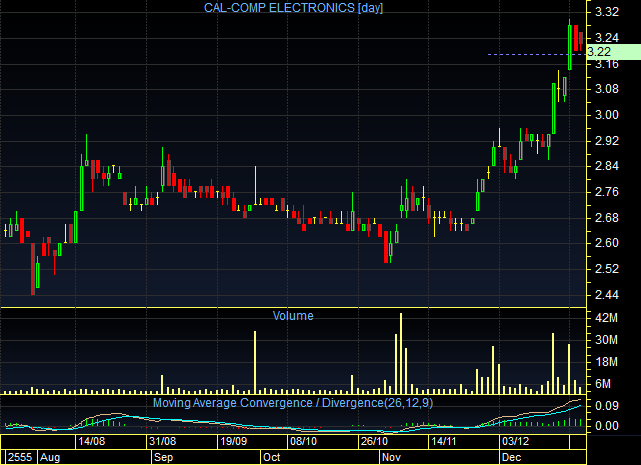Click the 30M volume axis value
Image resolution: width=641 pixels, height=465 pixels.
click(606, 340)
